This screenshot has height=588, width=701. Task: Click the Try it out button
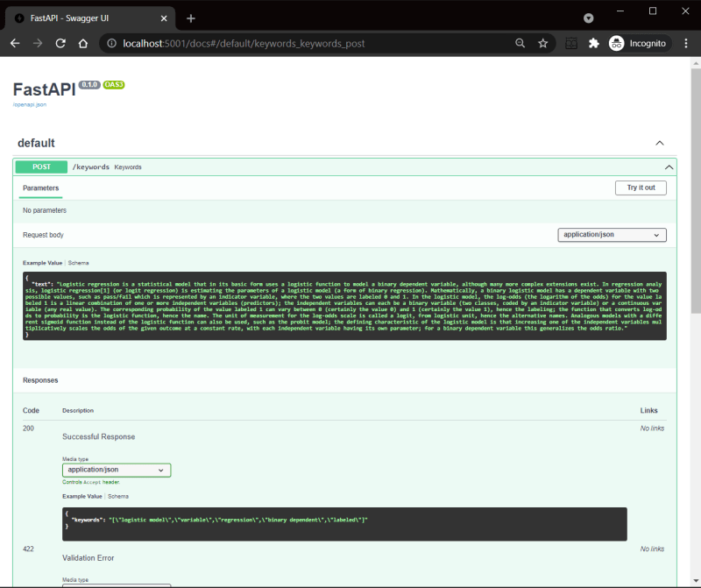pyautogui.click(x=641, y=188)
